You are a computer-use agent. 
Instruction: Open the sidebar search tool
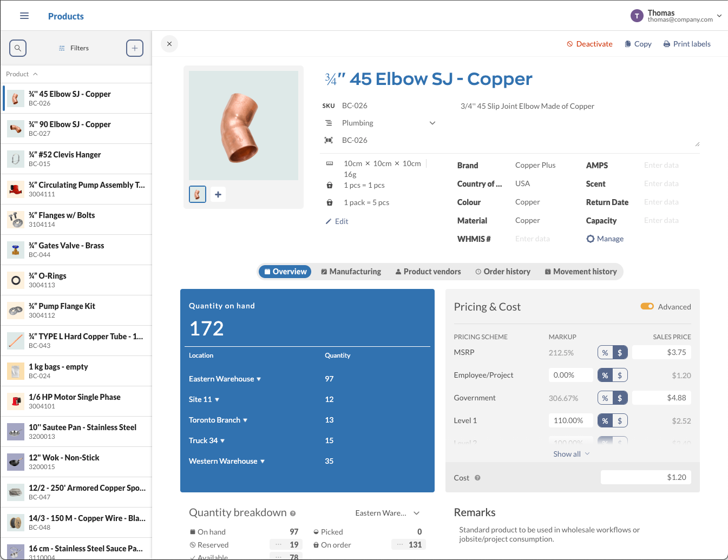pos(17,48)
